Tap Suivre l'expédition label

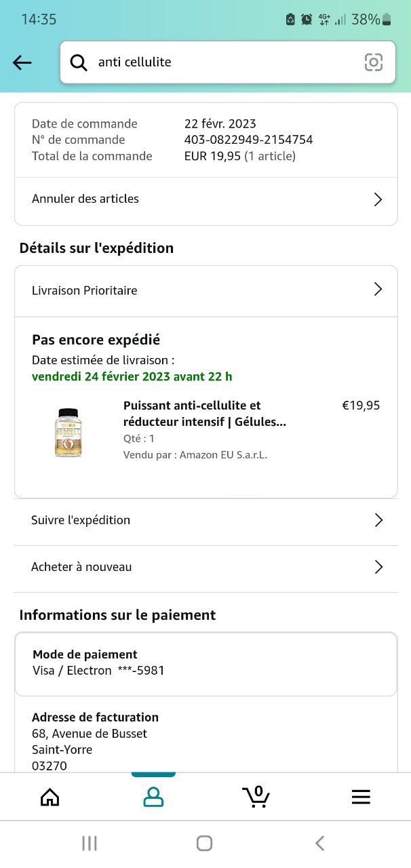[x=81, y=520]
